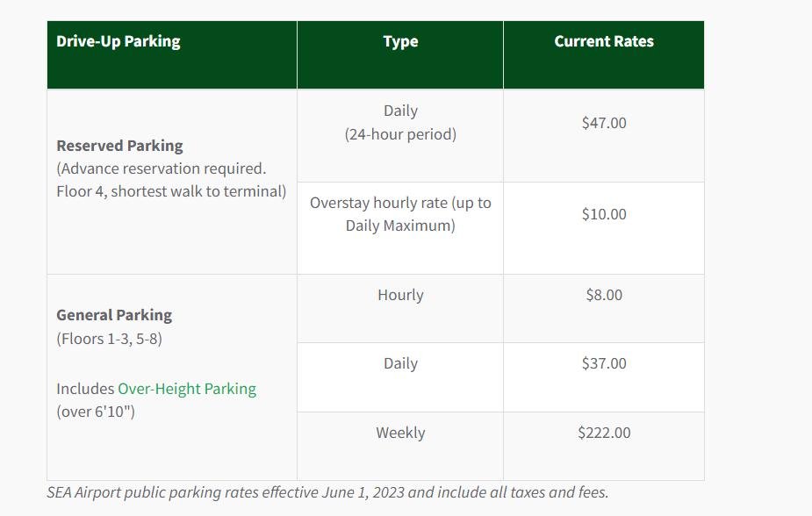Click the Daily 24-hour period cell

400,123
